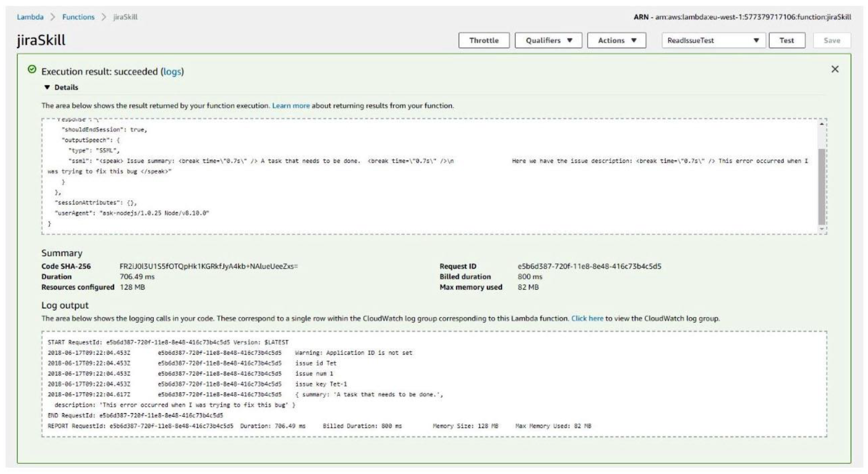Open the Actions dropdown menu
This screenshot has height=474, width=868.
click(x=616, y=41)
